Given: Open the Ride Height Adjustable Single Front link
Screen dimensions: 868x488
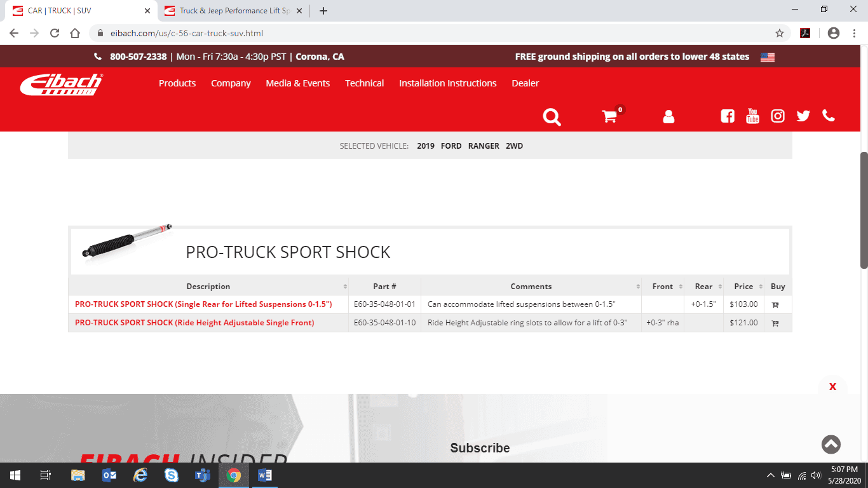Looking at the screenshot, I should (x=194, y=323).
